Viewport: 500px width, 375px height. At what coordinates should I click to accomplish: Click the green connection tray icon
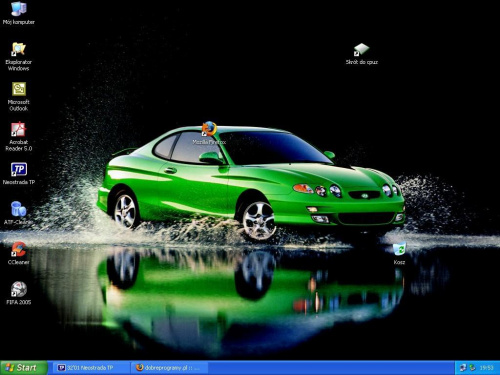click(x=472, y=368)
